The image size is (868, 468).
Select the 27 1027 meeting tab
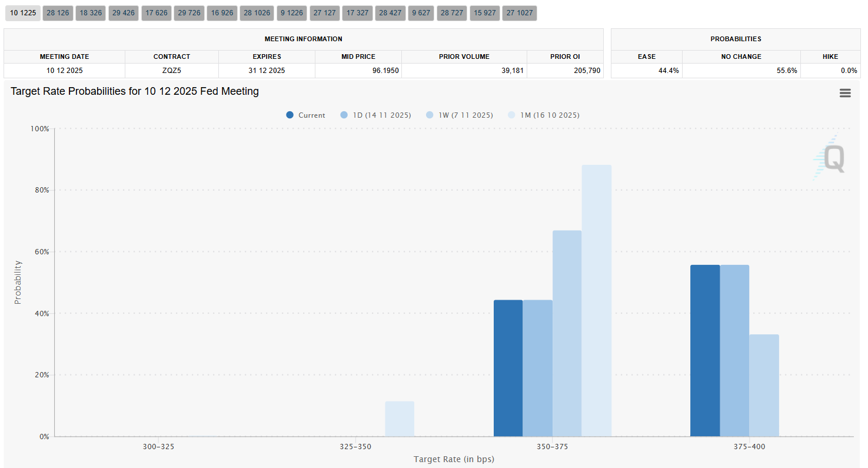519,13
